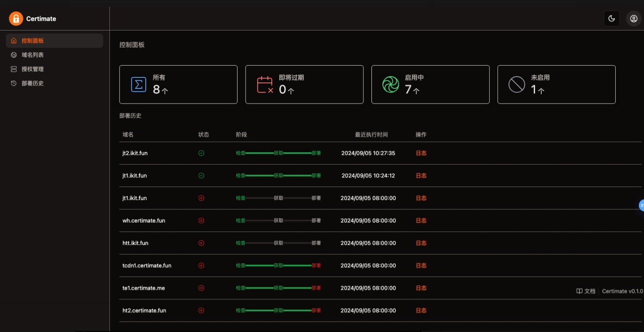This screenshot has height=332, width=644.
Task: Click the 即将过期 0个 summary card
Action: (304, 85)
